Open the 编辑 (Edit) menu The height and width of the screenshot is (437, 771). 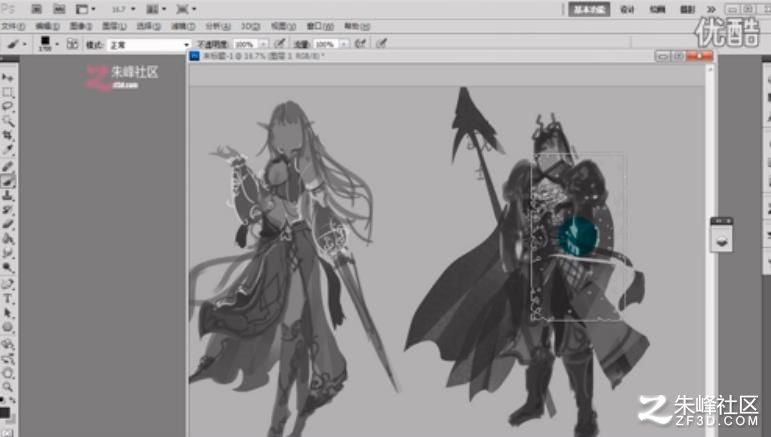point(47,26)
